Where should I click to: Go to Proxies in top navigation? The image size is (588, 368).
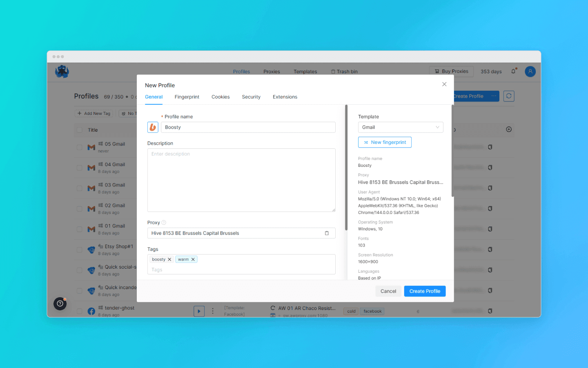click(272, 72)
